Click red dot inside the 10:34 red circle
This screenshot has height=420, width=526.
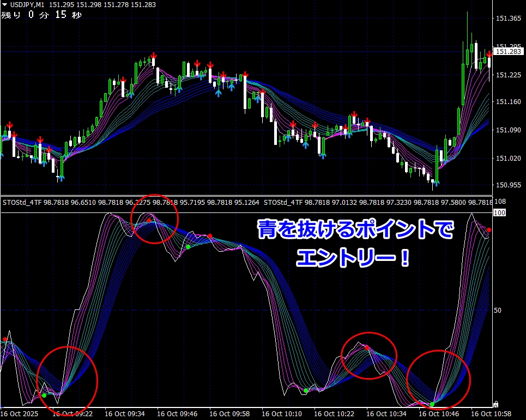pyautogui.click(x=367, y=348)
